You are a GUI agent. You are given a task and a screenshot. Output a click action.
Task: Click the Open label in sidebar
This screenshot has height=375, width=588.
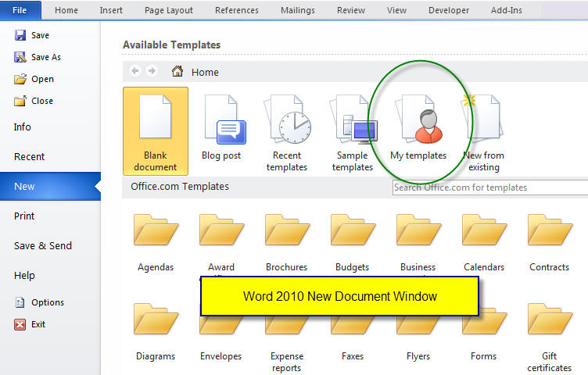tap(42, 79)
